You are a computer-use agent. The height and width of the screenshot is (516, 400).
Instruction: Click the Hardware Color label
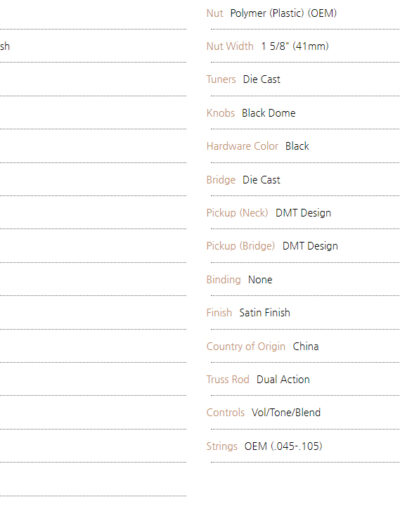pos(242,146)
